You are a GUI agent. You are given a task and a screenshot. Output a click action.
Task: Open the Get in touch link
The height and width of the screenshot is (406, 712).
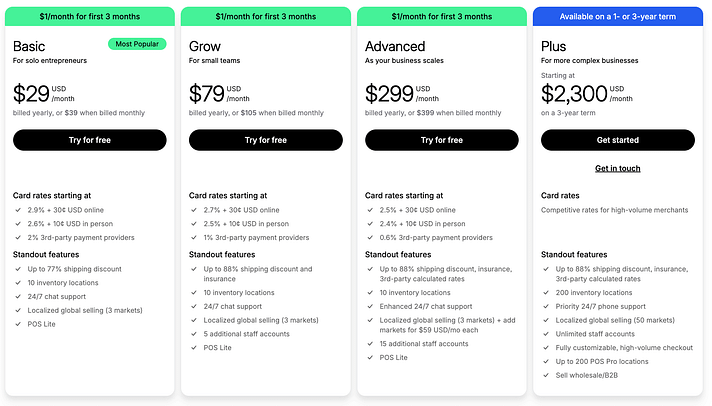tap(617, 168)
